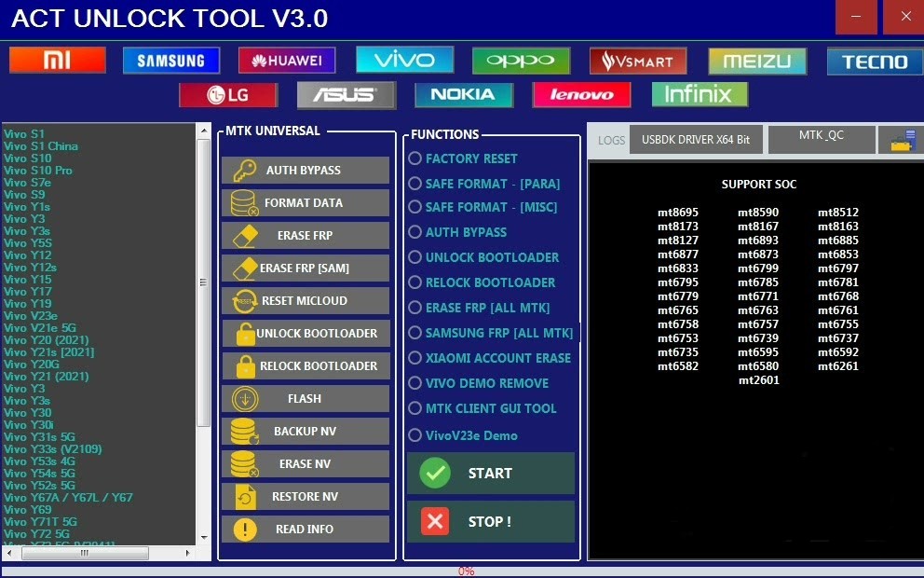Switch to the LOGS tab

(x=611, y=141)
